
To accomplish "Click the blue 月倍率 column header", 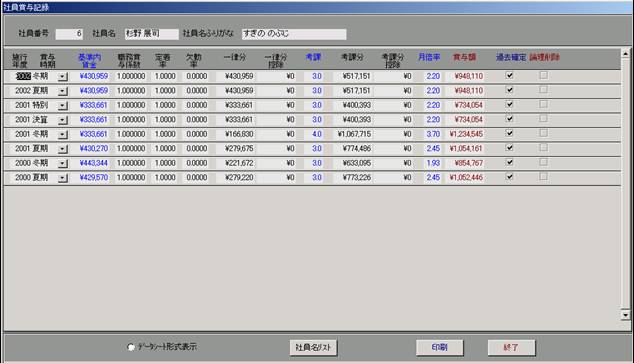I will (429, 57).
